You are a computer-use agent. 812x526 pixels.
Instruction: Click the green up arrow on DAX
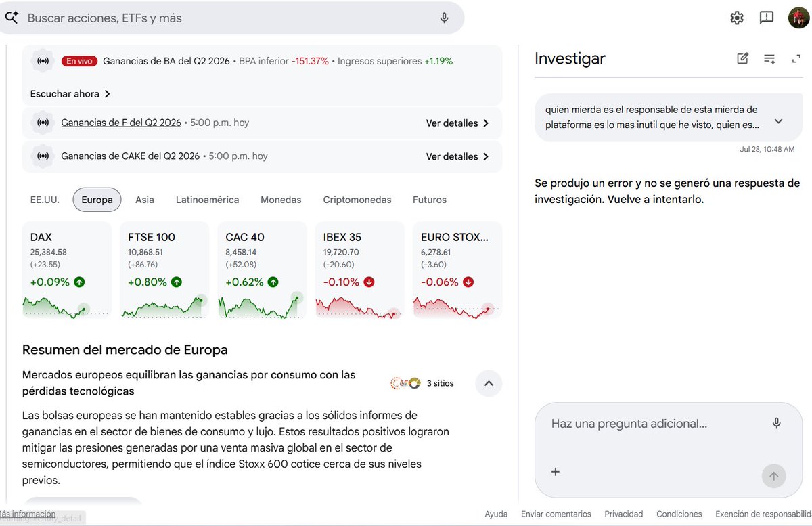(79, 282)
